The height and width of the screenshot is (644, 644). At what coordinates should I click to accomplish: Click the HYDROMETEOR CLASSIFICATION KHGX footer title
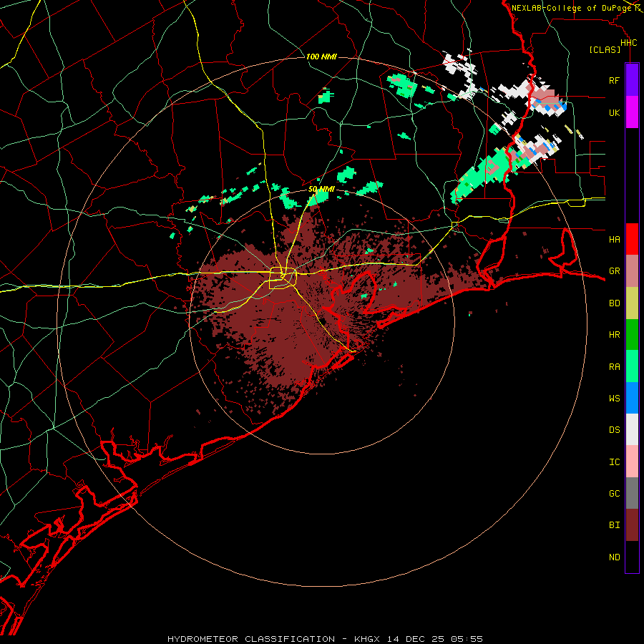tap(325, 639)
